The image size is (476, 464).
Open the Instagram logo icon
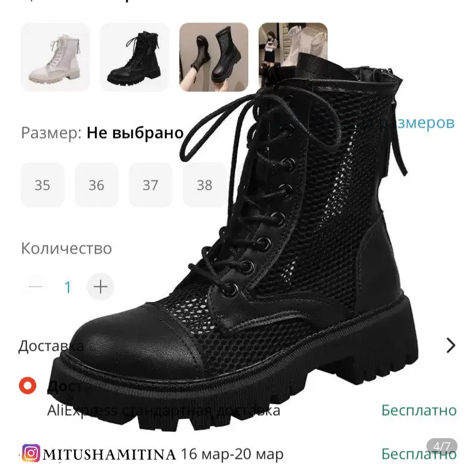(x=30, y=453)
